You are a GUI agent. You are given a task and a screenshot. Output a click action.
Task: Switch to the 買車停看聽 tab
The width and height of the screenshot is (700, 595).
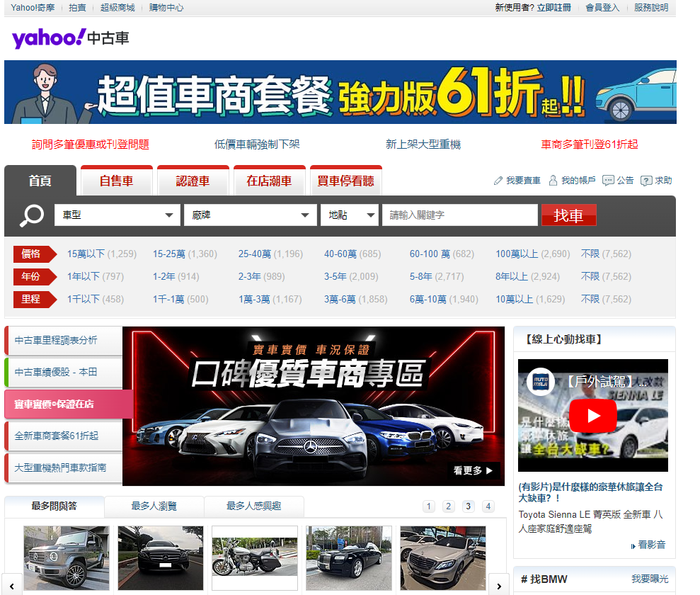coord(345,181)
